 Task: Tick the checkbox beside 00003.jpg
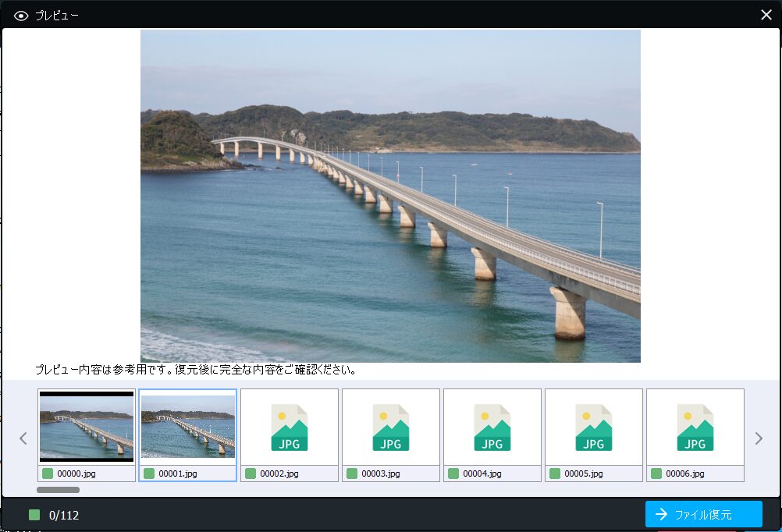click(x=352, y=473)
